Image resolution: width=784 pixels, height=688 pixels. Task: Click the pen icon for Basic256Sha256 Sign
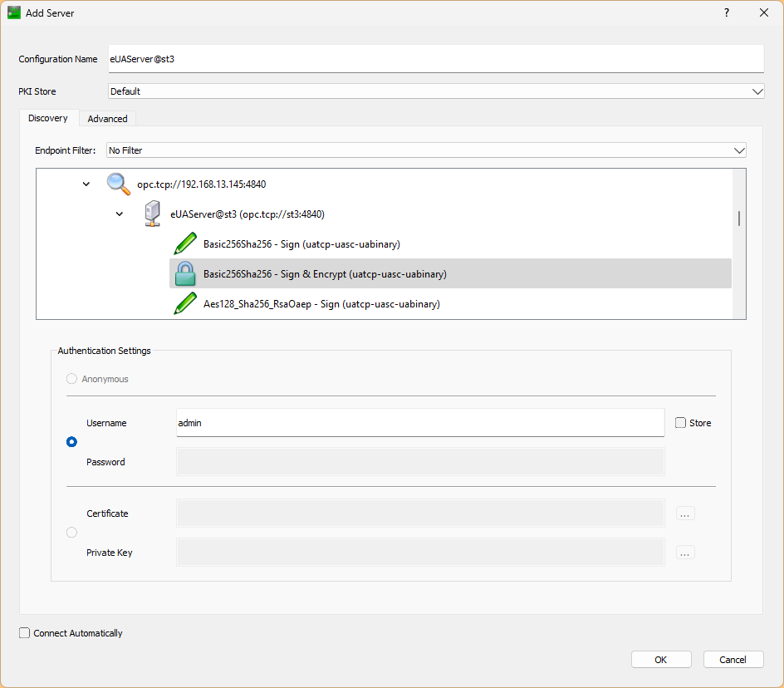185,244
